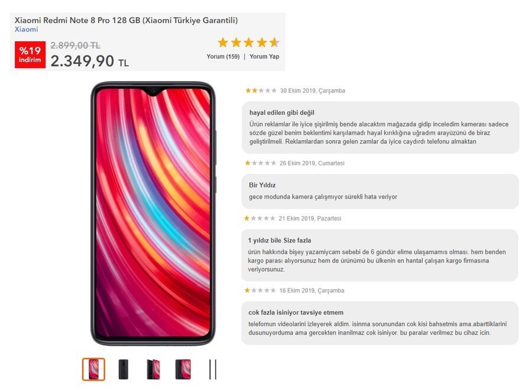532x392 pixels.
Task: Select the first front-view phone thumbnail
Action: point(93,370)
